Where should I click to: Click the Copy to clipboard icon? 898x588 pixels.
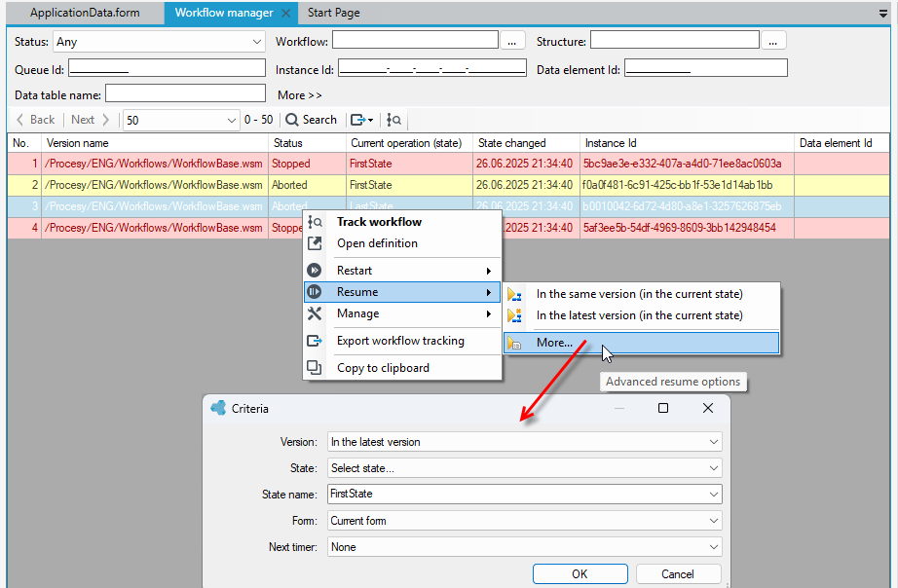[x=314, y=368]
